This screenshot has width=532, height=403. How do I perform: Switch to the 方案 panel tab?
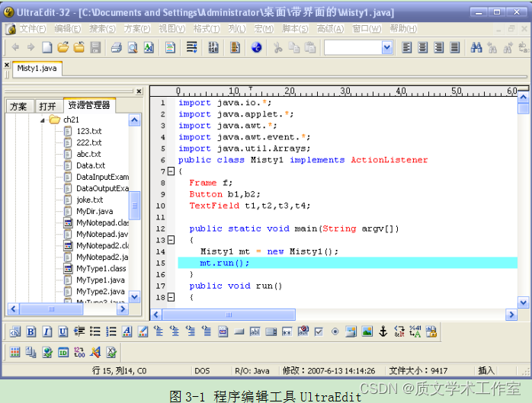pos(18,106)
